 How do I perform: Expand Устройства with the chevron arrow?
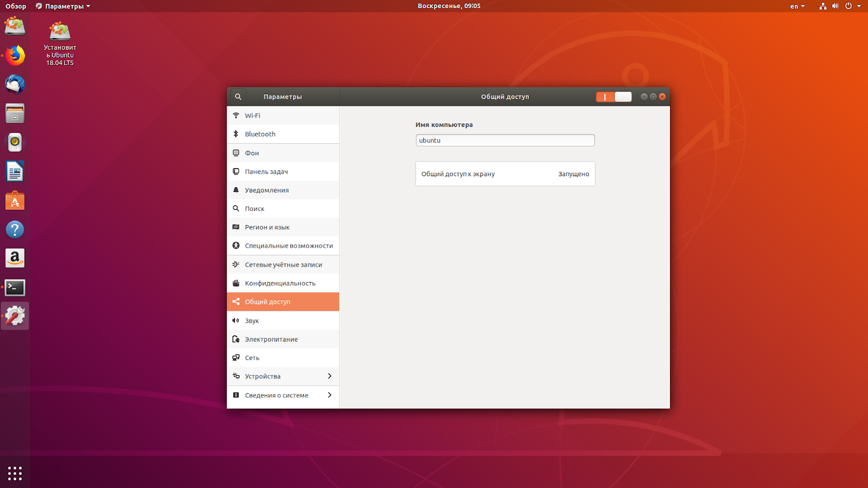[x=329, y=376]
